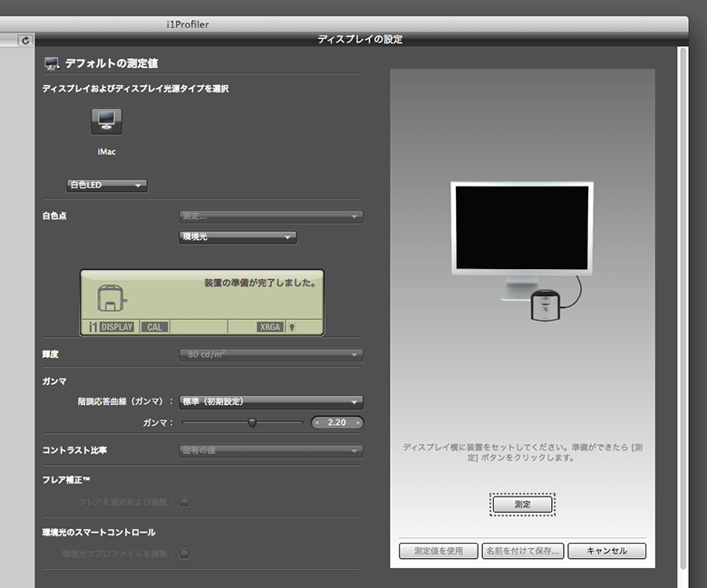Click the colorimeter device icon in status panel
707x588 pixels.
tap(111, 298)
